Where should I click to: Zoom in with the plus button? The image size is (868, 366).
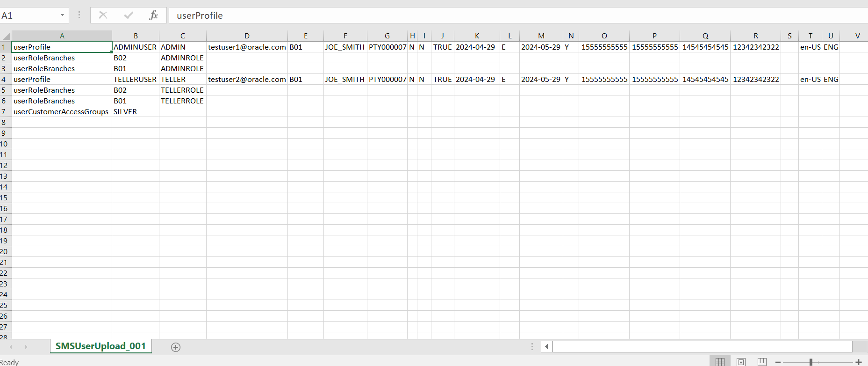(x=859, y=362)
